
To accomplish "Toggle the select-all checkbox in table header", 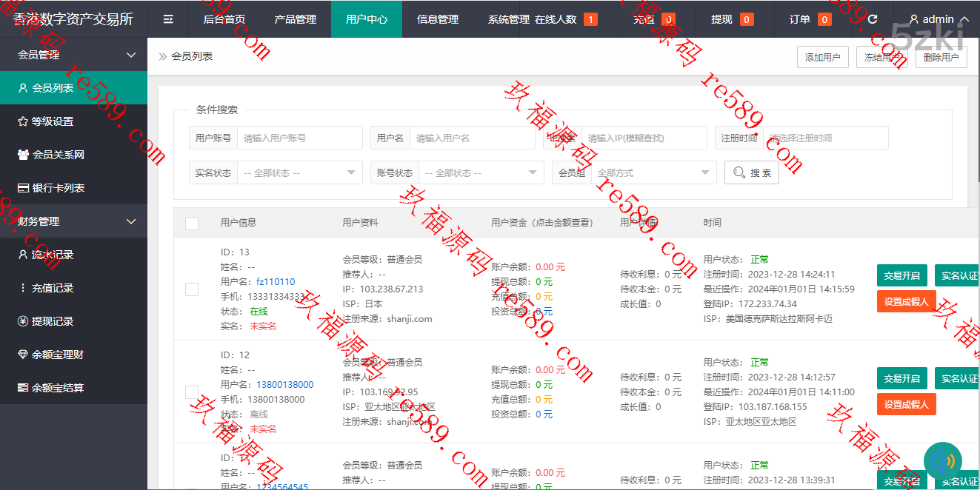I will click(192, 223).
